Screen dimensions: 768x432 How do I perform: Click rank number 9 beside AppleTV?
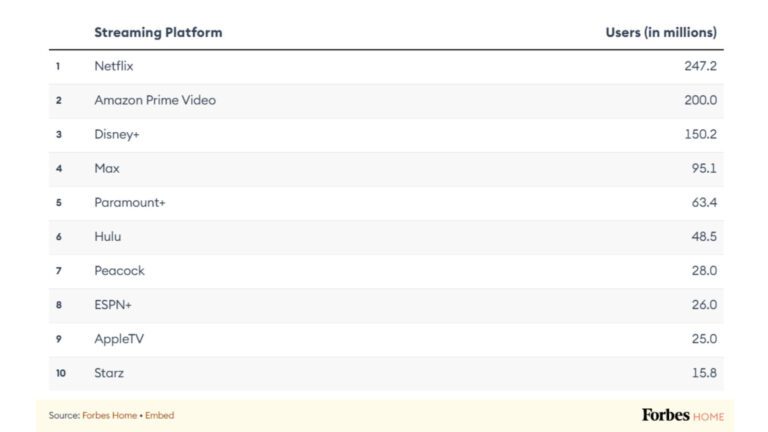pos(59,339)
